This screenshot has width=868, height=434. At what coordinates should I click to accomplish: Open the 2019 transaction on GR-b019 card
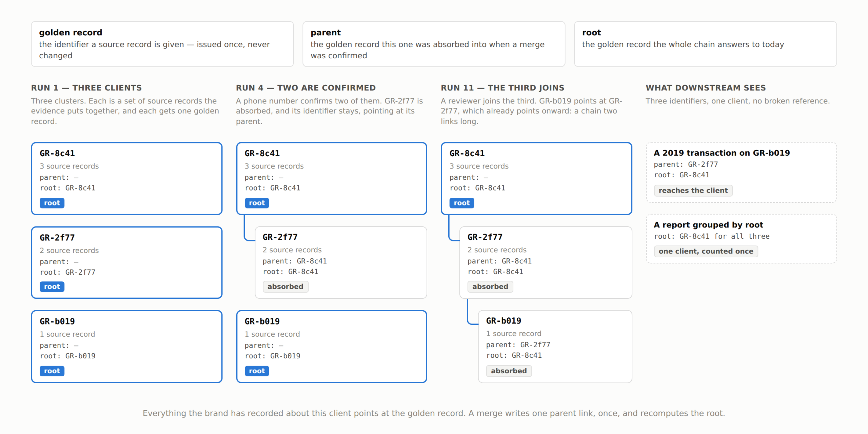tap(741, 172)
